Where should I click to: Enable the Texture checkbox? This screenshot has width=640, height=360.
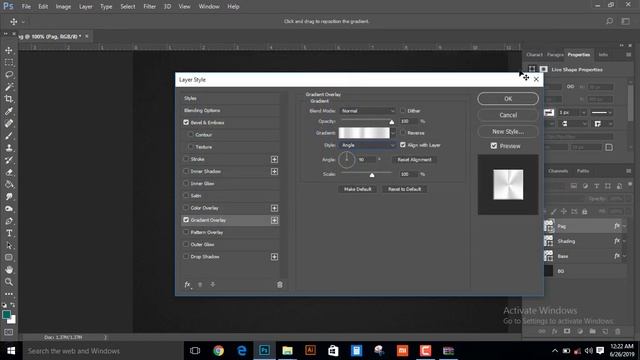click(191, 147)
